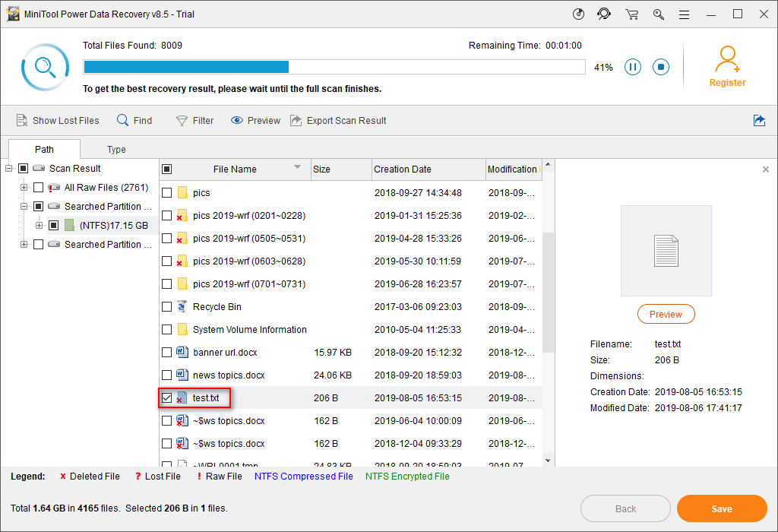Open the Filter tool
This screenshot has width=778, height=532.
195,121
